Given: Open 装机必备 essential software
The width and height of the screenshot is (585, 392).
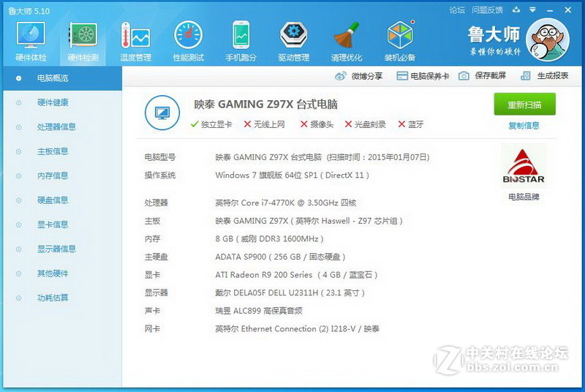Looking at the screenshot, I should (399, 42).
